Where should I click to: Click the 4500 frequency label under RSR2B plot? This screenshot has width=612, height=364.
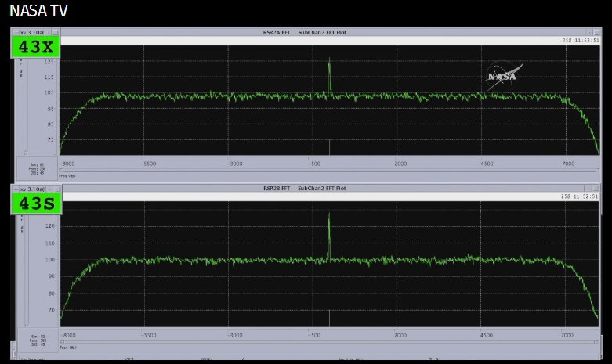tap(487, 335)
